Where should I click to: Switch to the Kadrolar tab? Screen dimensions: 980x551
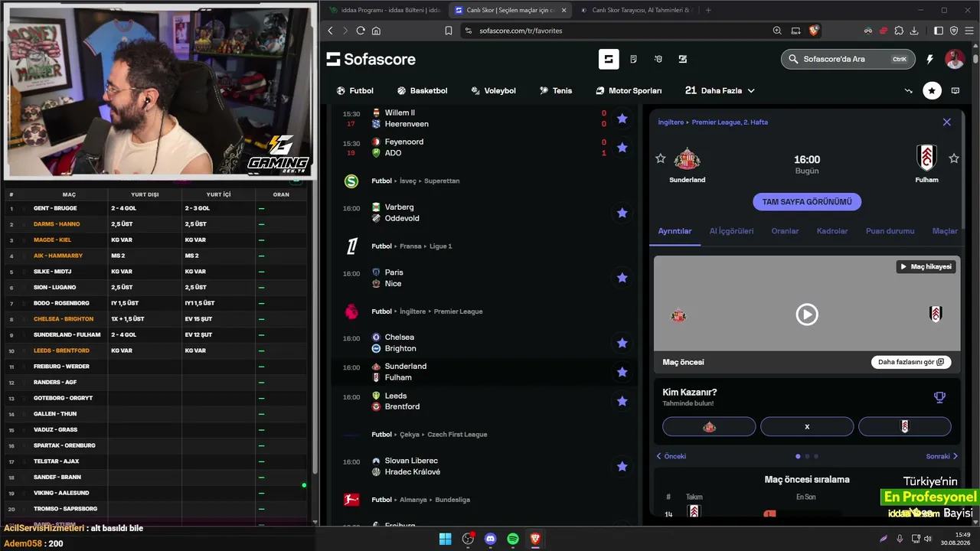tap(832, 231)
